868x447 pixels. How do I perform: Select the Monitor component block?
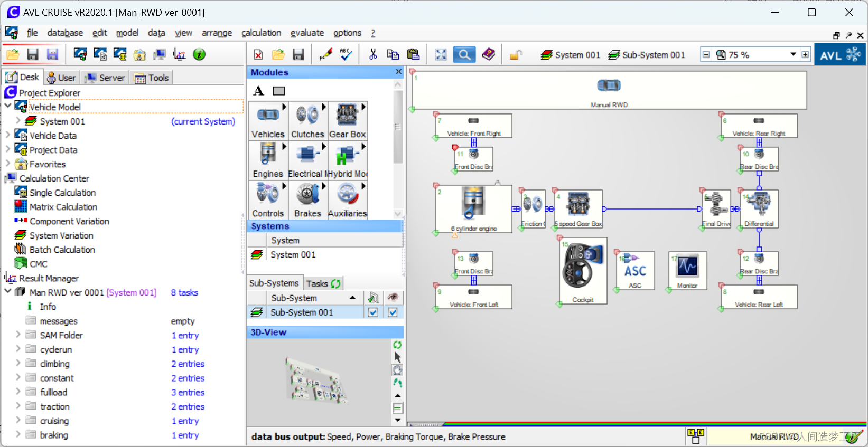coord(687,271)
